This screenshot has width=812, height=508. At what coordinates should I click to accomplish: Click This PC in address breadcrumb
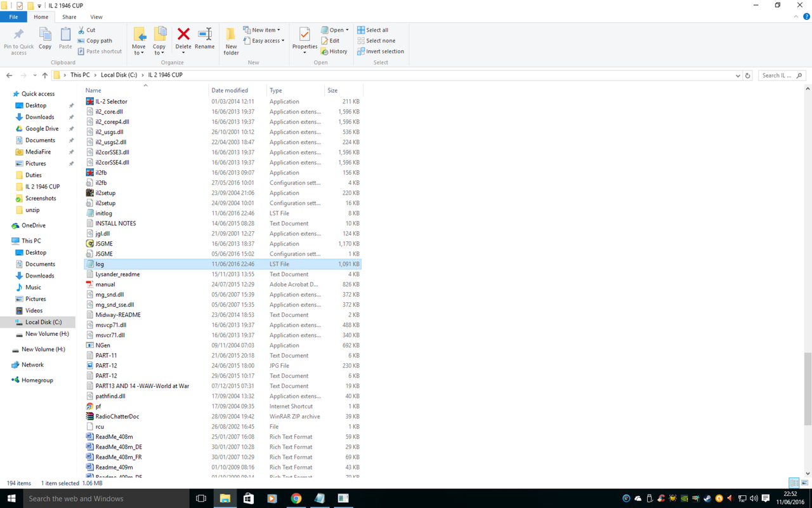[x=80, y=75]
